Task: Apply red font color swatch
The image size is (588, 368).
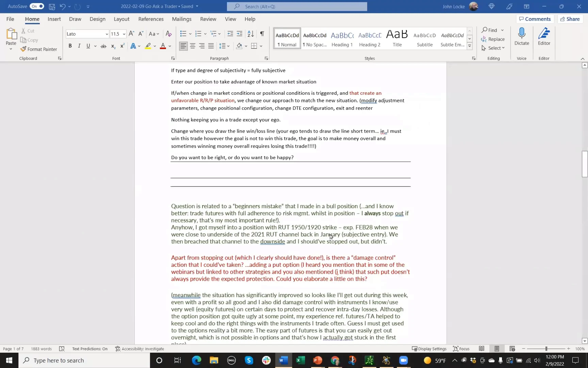Action: 163,46
